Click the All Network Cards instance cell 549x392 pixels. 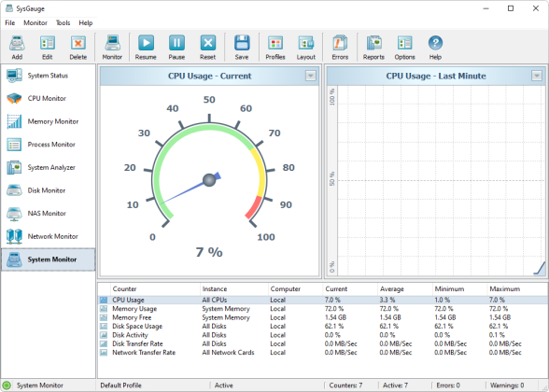228,353
